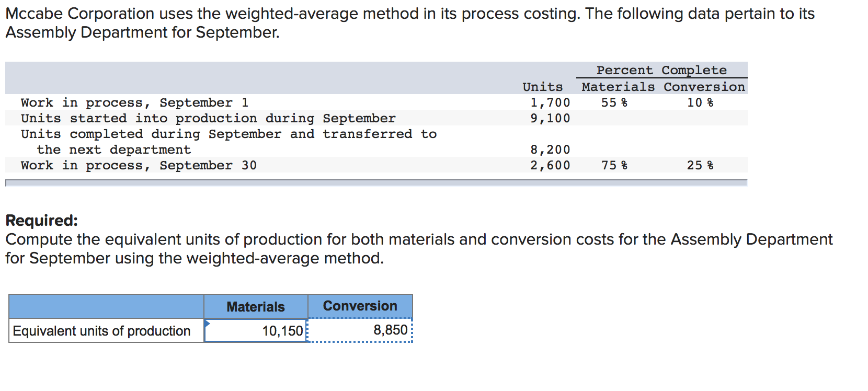Click the Conversion equivalent units input field
Viewport: 868px width, 391px height.
click(360, 330)
